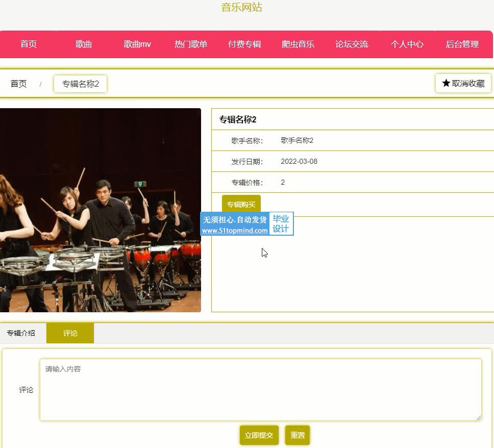Viewport: 494px width, 448px height.
Task: Click the 专辑名称2 heading in details panel
Action: coord(238,119)
